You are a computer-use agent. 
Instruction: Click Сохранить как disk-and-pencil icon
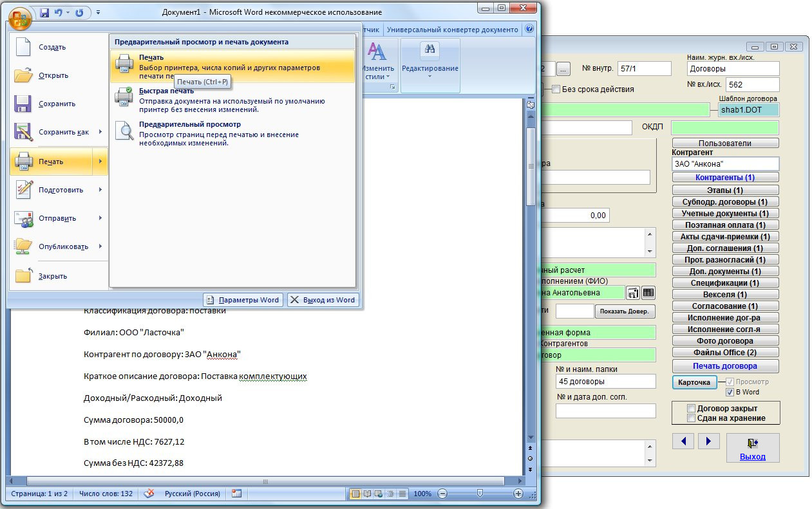[23, 132]
